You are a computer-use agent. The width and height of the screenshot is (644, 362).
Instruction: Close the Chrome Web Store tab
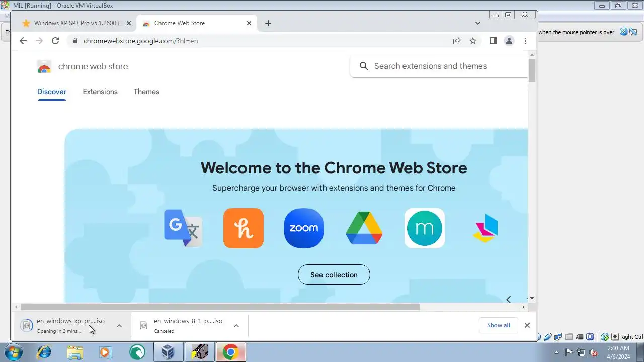click(249, 23)
